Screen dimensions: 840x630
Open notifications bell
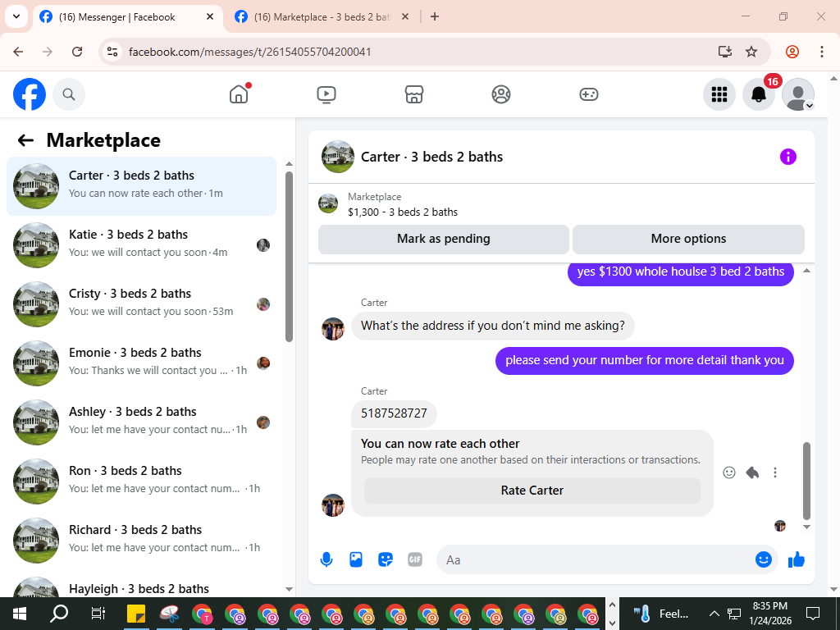(x=759, y=94)
